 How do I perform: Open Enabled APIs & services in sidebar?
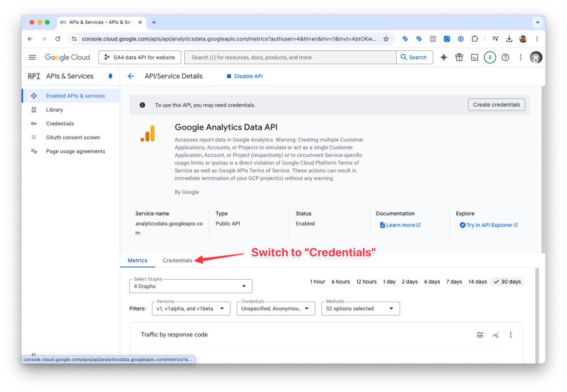coord(71,96)
